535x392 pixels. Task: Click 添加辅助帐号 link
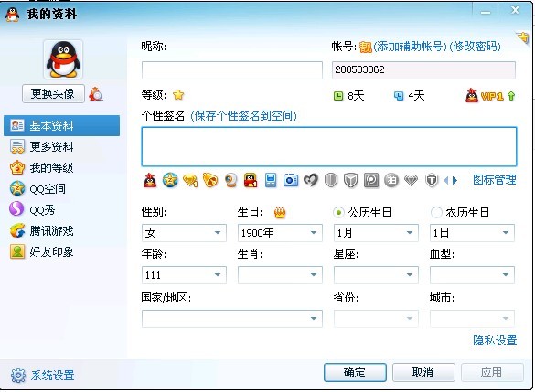point(410,47)
